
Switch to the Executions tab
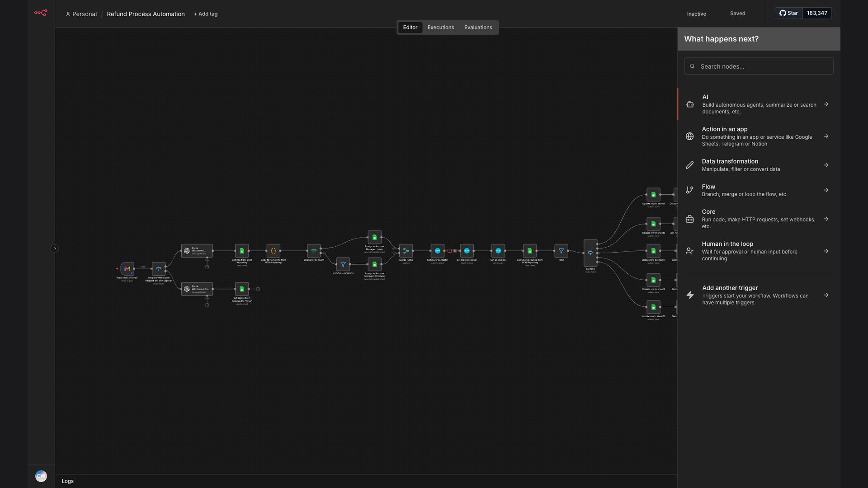pos(440,28)
